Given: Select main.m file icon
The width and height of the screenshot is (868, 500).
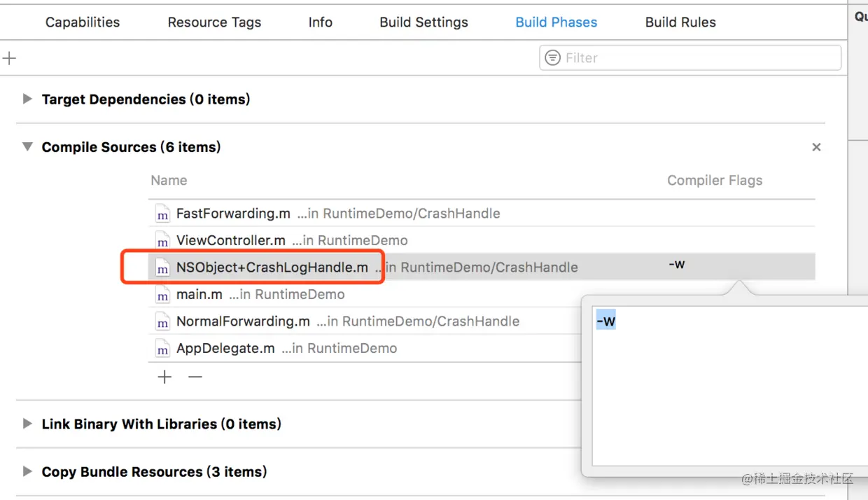Looking at the screenshot, I should (x=162, y=294).
